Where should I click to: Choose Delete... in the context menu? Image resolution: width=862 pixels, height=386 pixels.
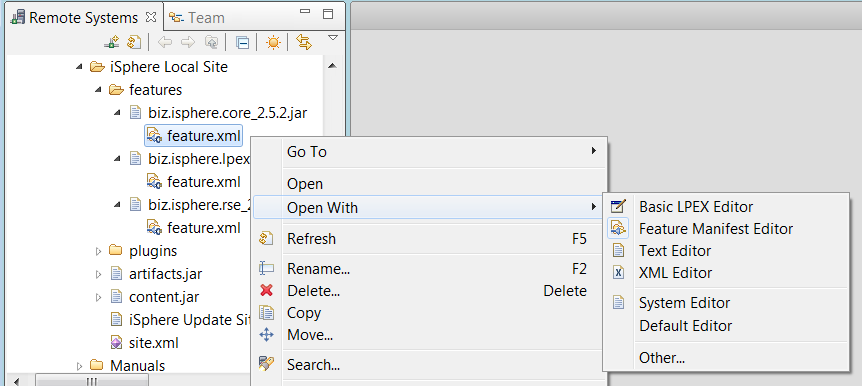pos(429,291)
